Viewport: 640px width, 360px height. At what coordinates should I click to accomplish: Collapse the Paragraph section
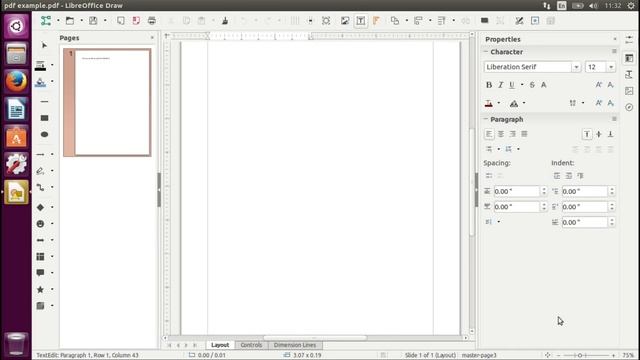[x=486, y=119]
